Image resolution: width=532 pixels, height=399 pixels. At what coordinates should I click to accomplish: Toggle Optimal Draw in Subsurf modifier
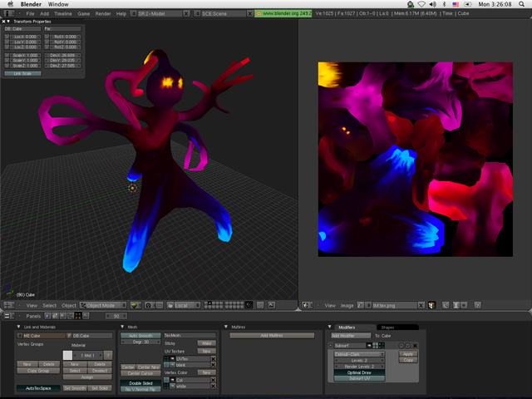[x=359, y=373]
